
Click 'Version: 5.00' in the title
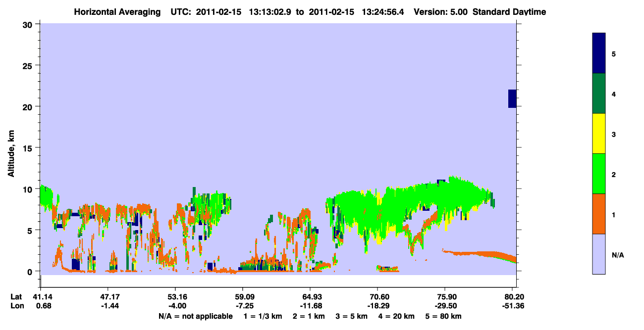pos(440,12)
